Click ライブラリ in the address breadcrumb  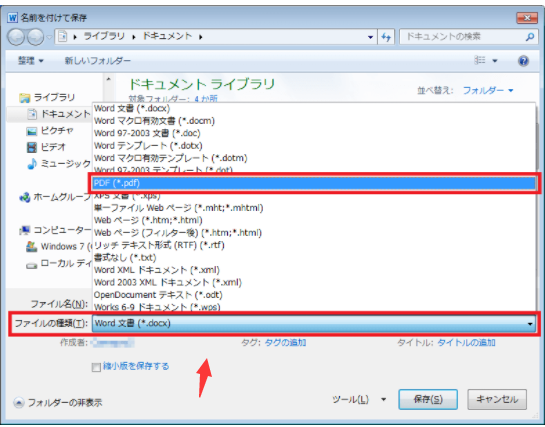[x=104, y=36]
